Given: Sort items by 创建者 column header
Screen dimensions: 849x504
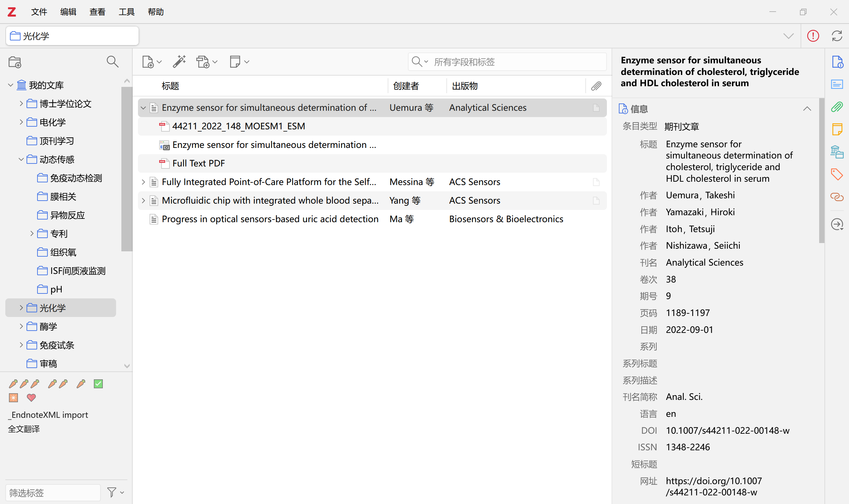Looking at the screenshot, I should tap(406, 86).
